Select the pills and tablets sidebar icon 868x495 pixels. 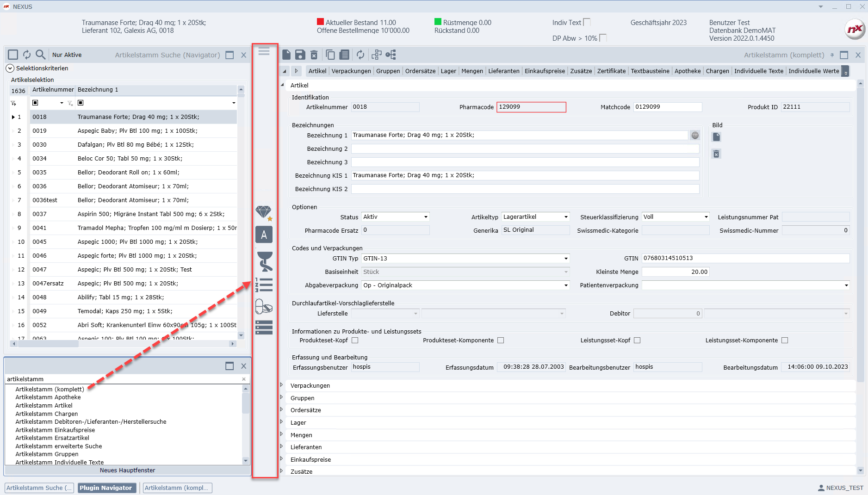(264, 306)
